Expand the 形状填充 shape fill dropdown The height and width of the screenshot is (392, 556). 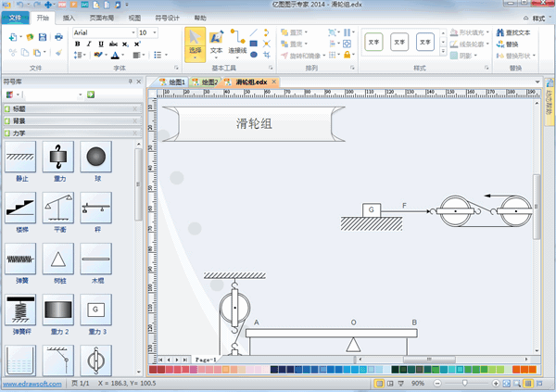tap(487, 32)
